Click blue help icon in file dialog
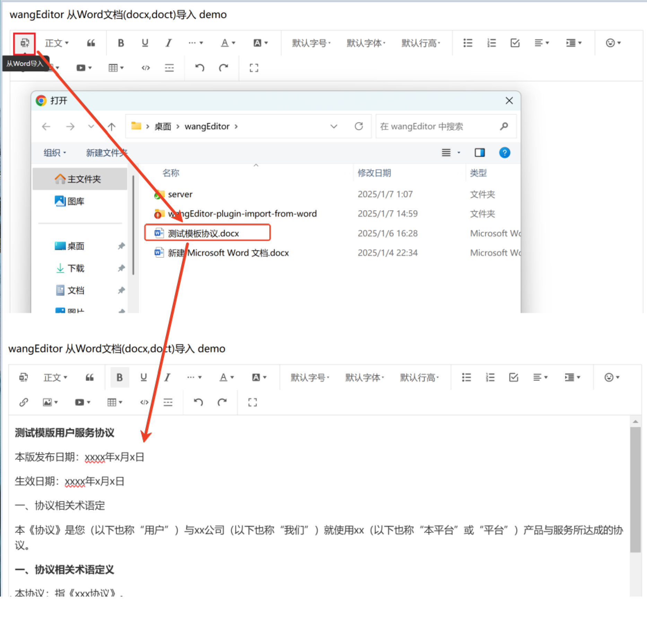647x644 pixels. point(505,153)
